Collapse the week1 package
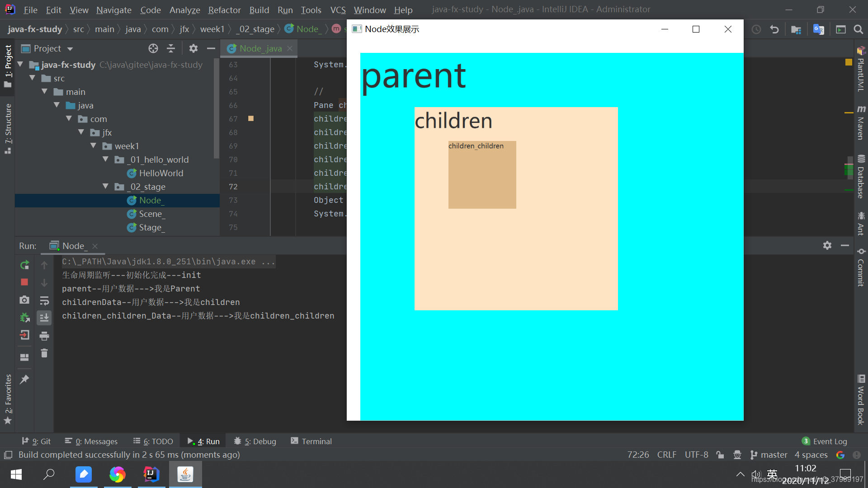 pyautogui.click(x=94, y=146)
